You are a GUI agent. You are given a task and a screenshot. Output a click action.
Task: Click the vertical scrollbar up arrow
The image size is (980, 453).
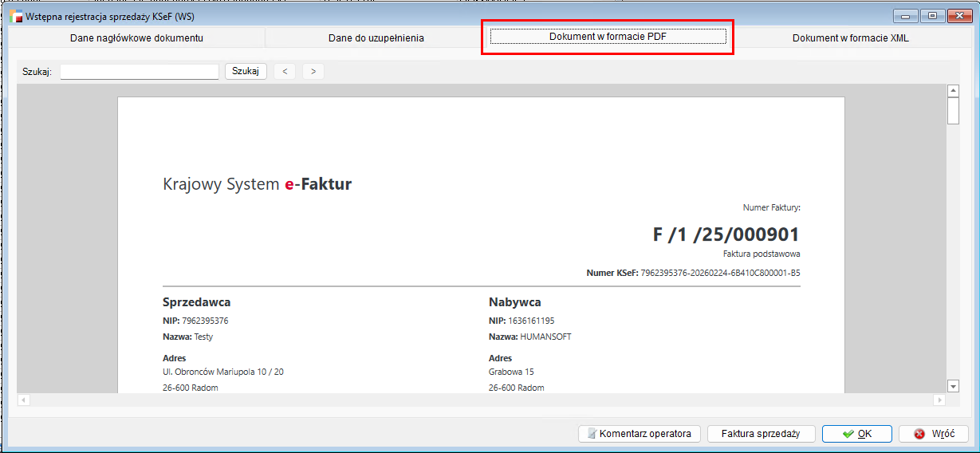[x=953, y=91]
